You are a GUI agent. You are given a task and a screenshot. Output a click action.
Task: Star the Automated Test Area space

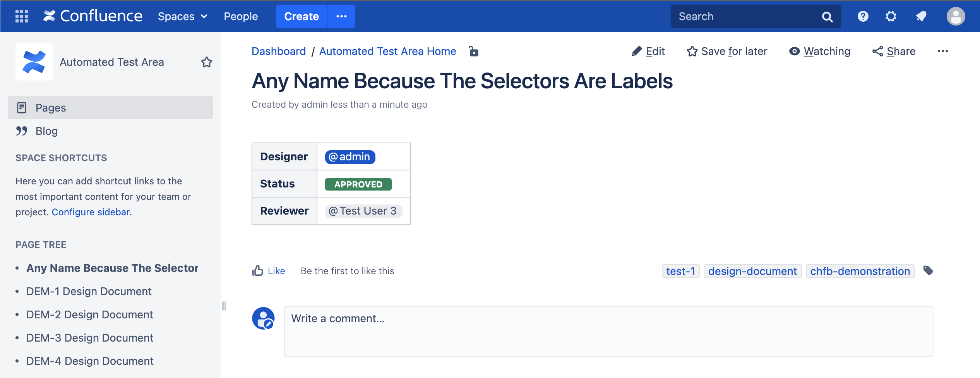[207, 62]
